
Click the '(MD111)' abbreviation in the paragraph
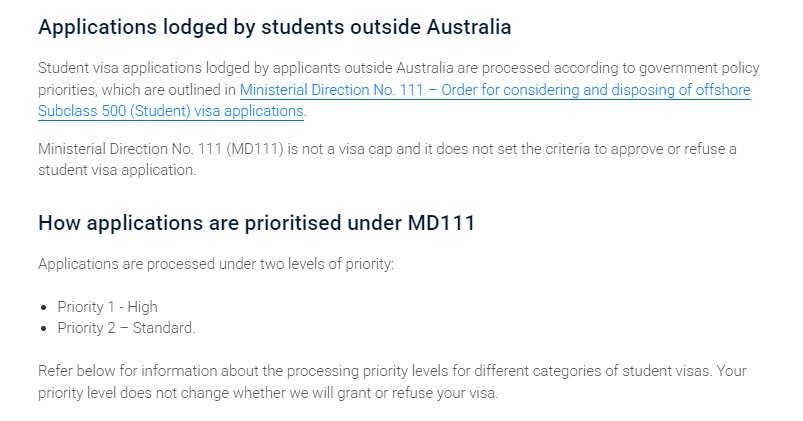pyautogui.click(x=261, y=149)
